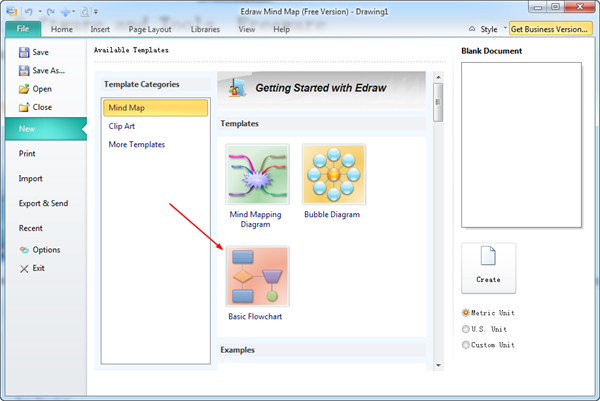
Task: Click the Open folder icon
Action: pos(24,89)
